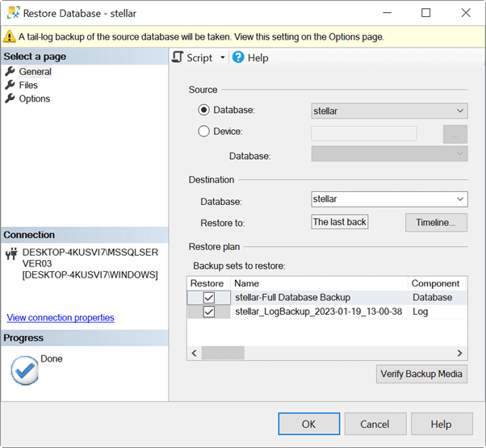This screenshot has height=448, width=486.
Task: Select the Device source radio button
Action: [204, 132]
